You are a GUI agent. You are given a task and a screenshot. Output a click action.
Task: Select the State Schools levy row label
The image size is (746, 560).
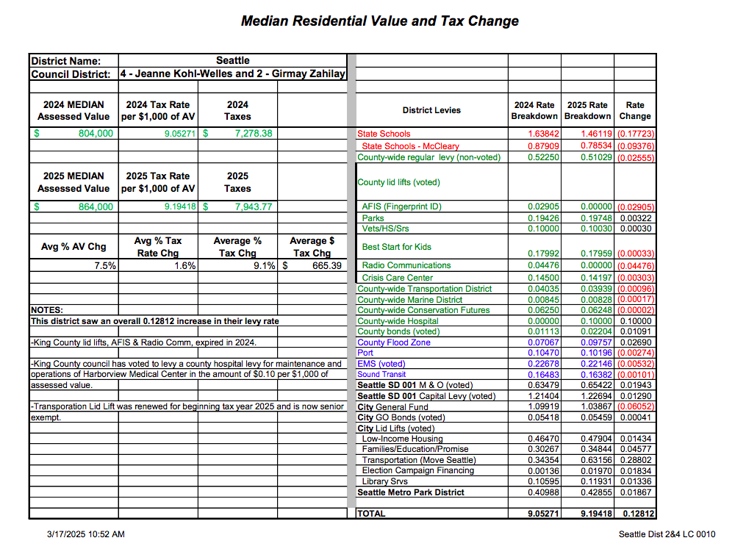384,134
